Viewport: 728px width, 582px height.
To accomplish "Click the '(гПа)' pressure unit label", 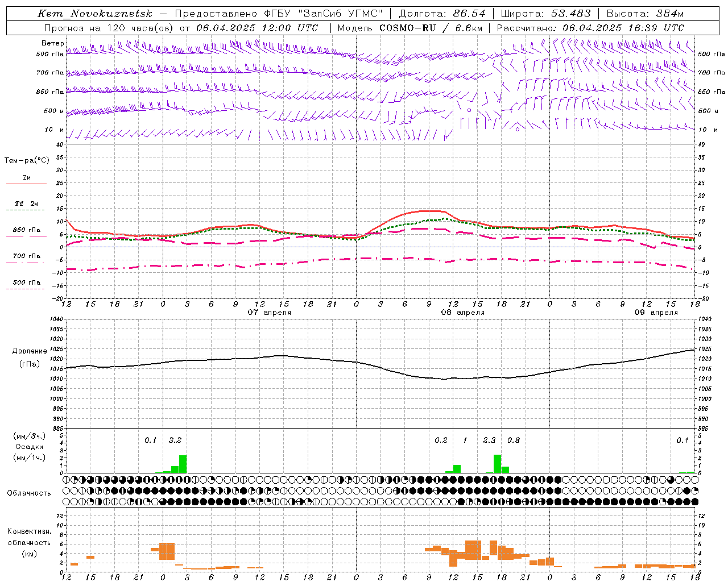I will [30, 364].
